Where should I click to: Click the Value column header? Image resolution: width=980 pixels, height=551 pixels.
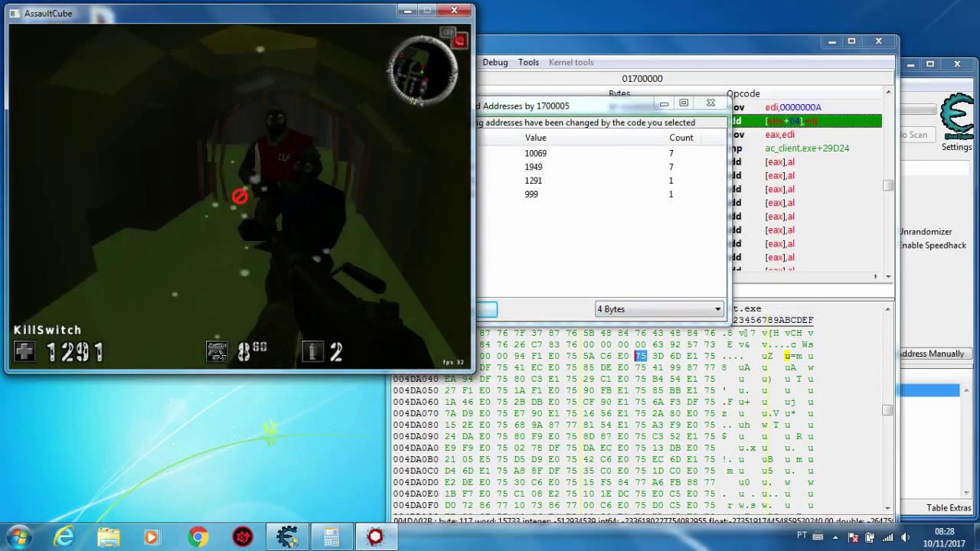pos(535,138)
